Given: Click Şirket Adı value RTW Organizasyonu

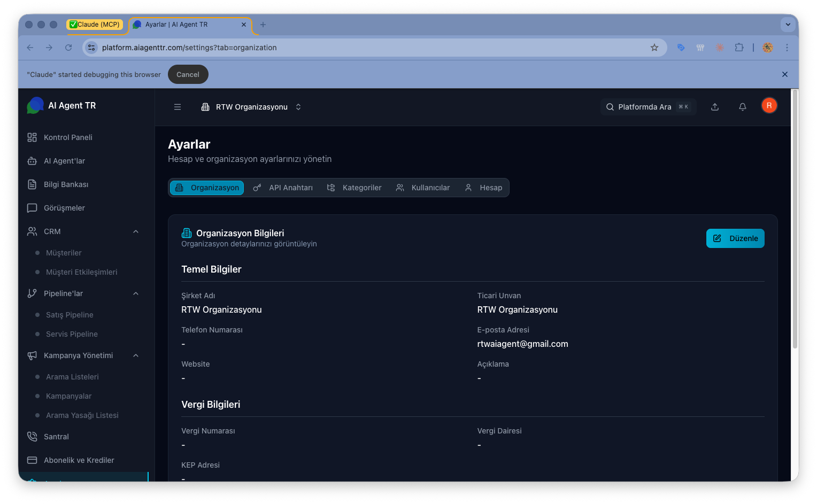Looking at the screenshot, I should tap(221, 309).
